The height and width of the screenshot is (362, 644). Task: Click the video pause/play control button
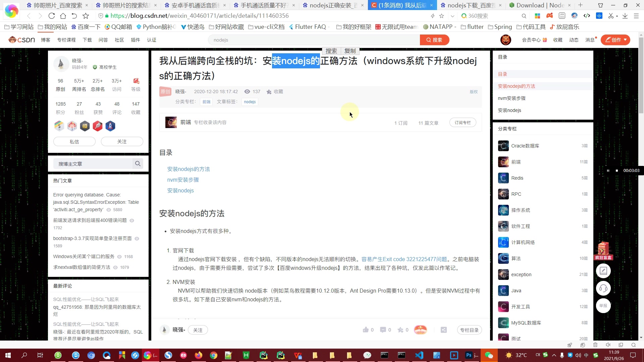[x=608, y=170]
